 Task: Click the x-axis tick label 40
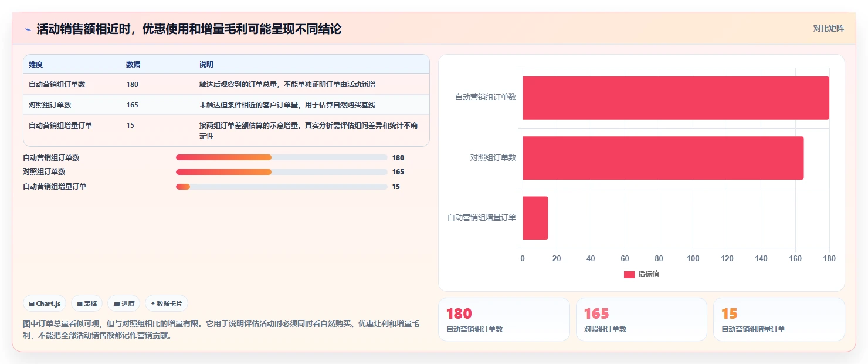click(591, 258)
